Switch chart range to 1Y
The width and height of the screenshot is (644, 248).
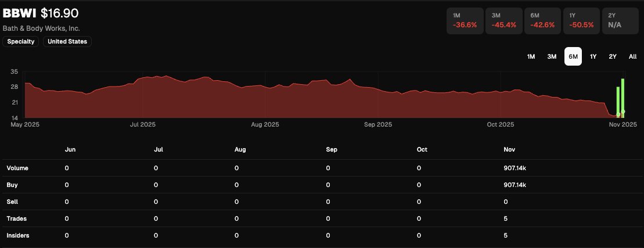(593, 57)
